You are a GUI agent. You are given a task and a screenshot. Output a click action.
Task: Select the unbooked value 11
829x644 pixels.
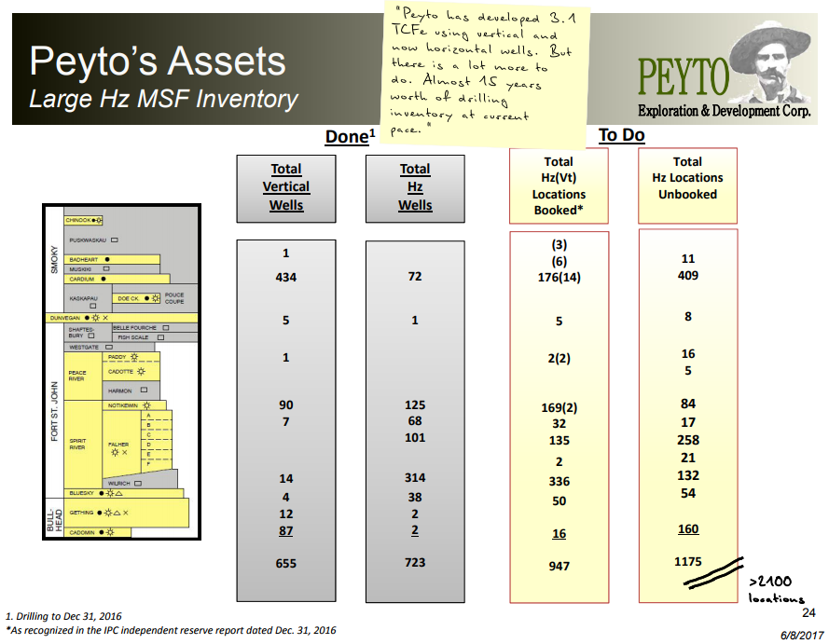[x=688, y=259]
